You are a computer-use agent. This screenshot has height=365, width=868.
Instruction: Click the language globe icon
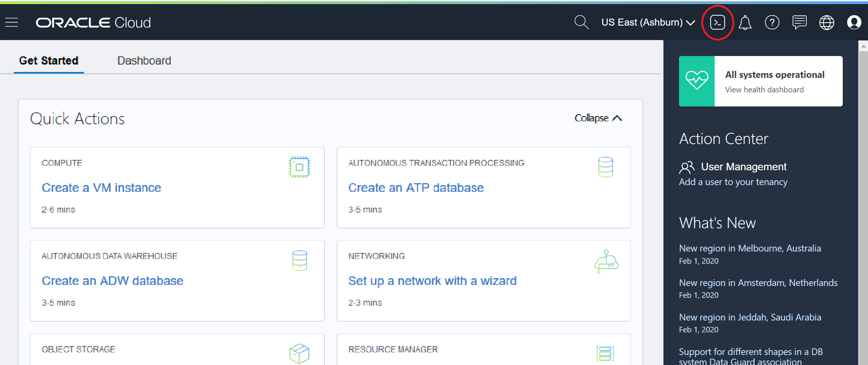[826, 22]
